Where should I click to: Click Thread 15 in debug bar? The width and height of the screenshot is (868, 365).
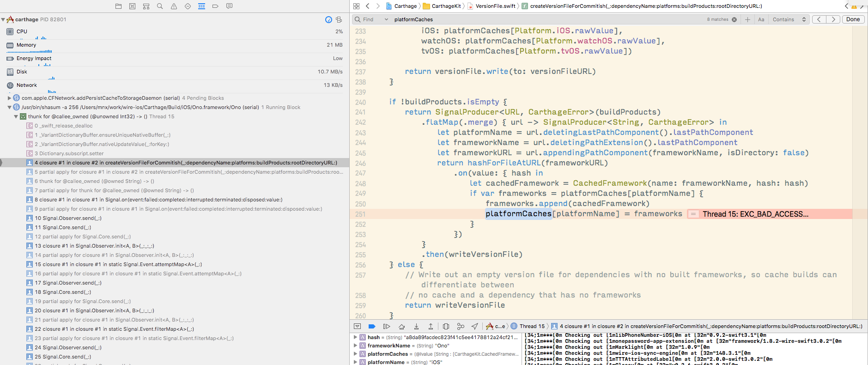tap(528, 326)
